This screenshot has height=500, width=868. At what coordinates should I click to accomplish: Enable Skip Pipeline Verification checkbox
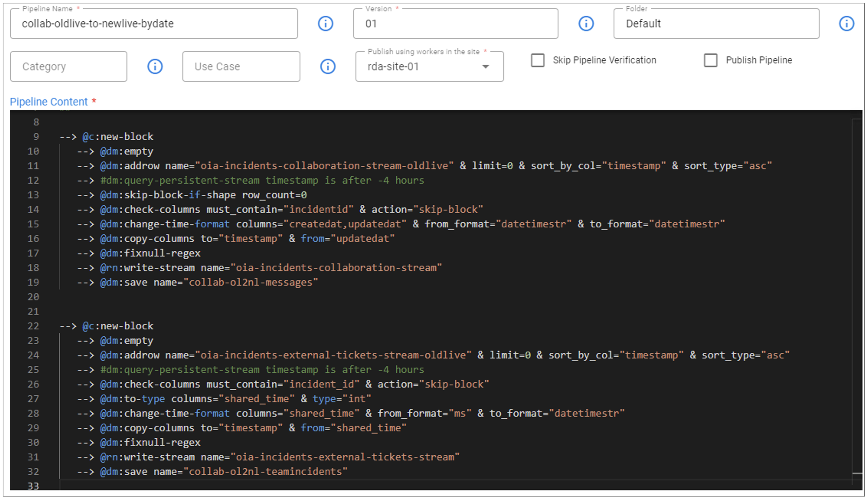click(x=537, y=60)
